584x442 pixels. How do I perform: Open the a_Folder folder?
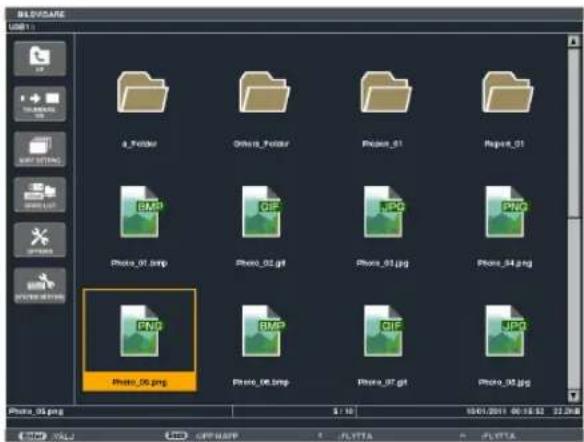tap(142, 92)
